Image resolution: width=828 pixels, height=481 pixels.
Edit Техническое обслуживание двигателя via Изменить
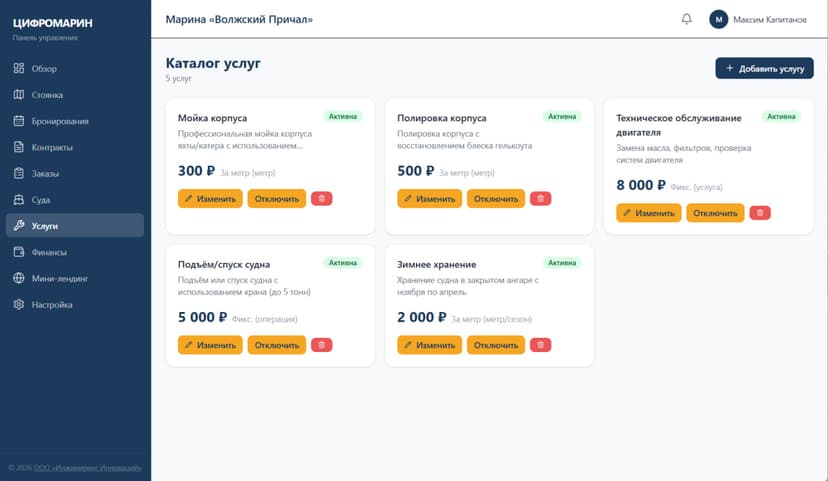coord(649,213)
